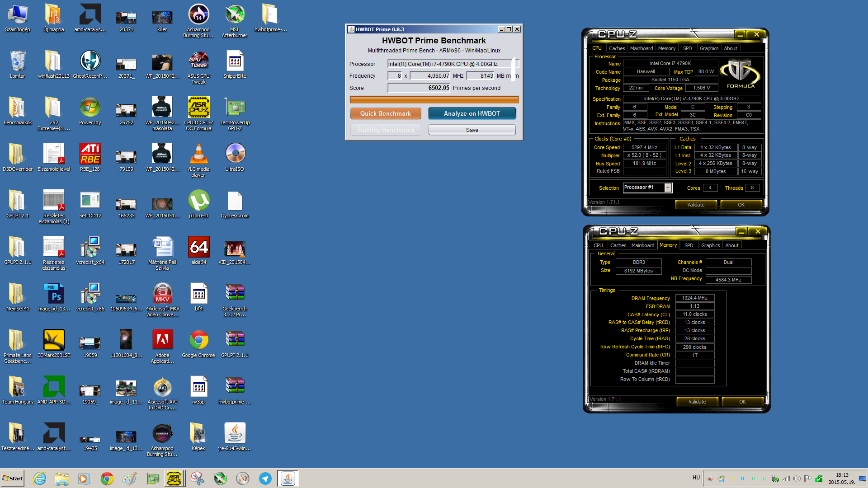Screen dimensions: 868x488
Task: Switch to CPU tab in lower CPU-Z
Action: [x=598, y=245]
